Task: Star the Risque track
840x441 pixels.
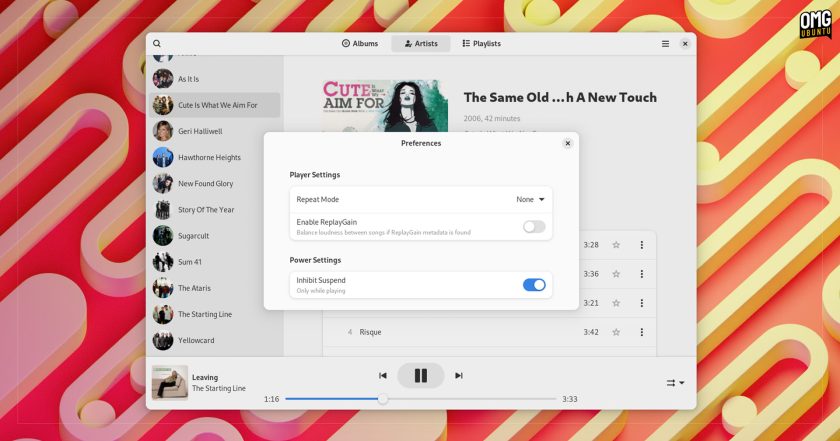Action: click(x=616, y=332)
